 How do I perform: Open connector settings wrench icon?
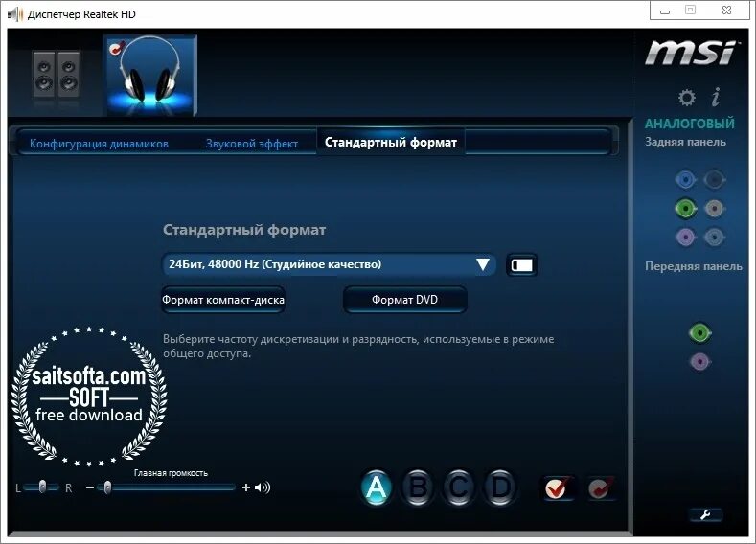pos(705,515)
